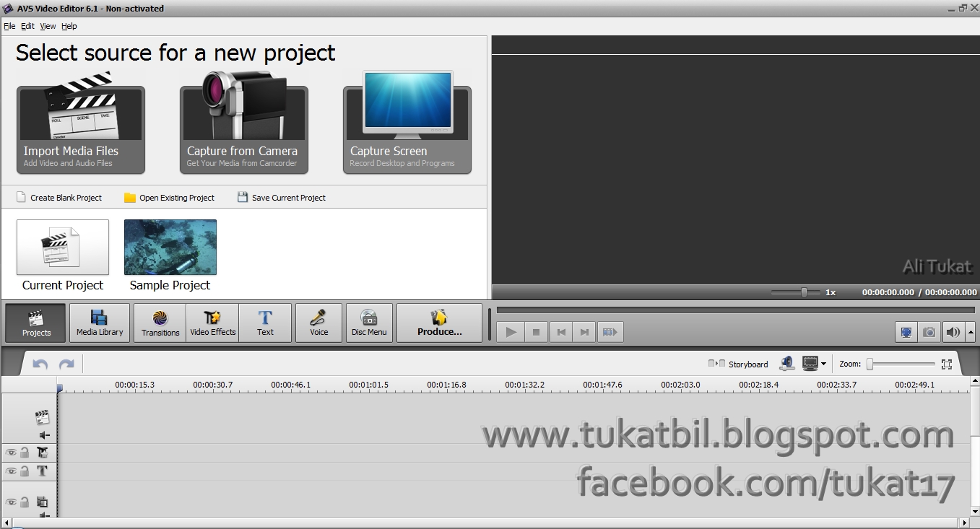Click the main video track clapperboard icon
The width and height of the screenshot is (980, 529).
(x=43, y=417)
